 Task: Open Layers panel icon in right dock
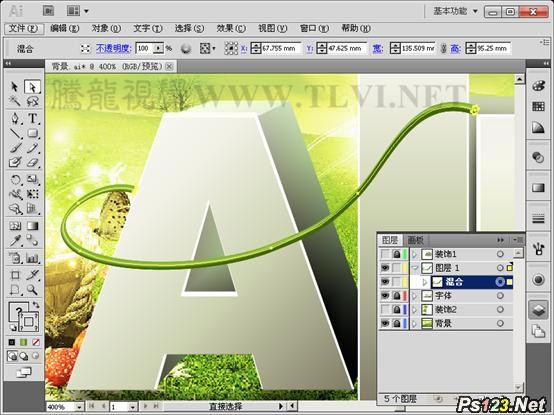(x=538, y=310)
